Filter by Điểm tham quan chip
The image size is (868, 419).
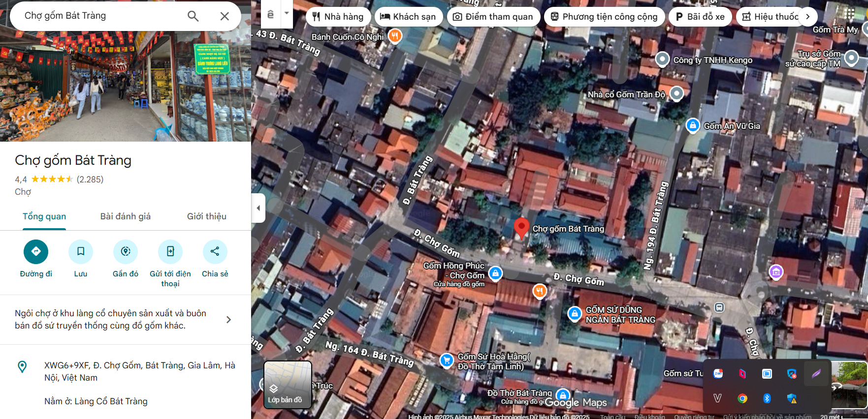(493, 17)
